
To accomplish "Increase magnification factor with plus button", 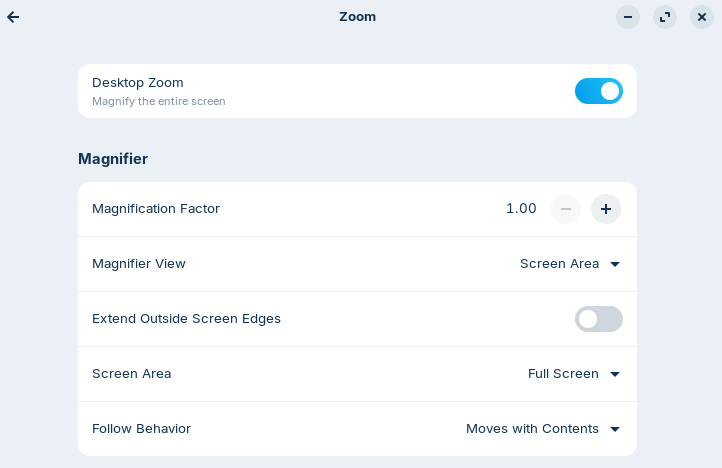I will (x=606, y=209).
